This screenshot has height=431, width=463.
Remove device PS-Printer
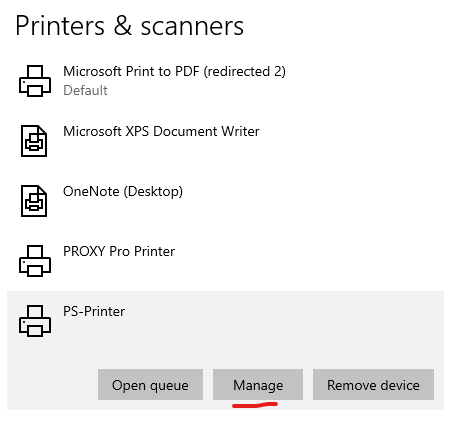[x=373, y=384]
